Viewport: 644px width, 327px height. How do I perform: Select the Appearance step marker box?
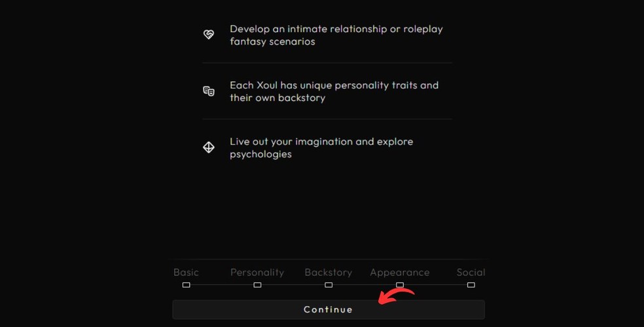400,285
